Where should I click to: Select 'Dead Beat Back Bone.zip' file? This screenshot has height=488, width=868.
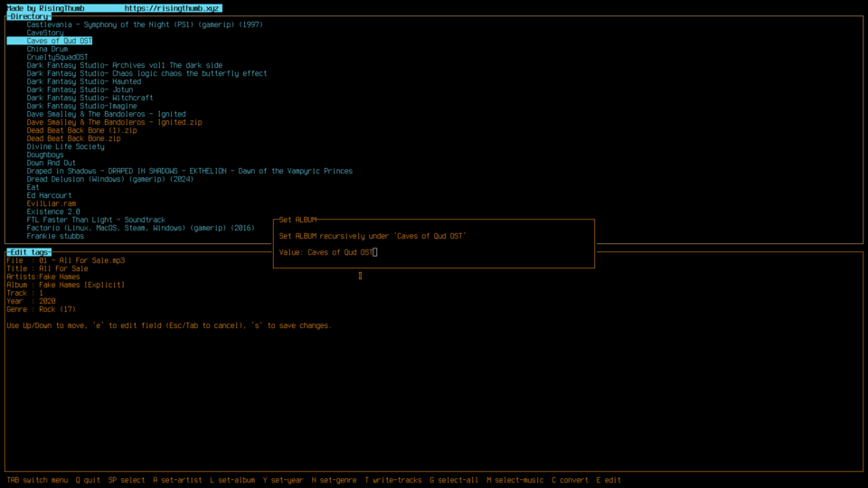(73, 138)
